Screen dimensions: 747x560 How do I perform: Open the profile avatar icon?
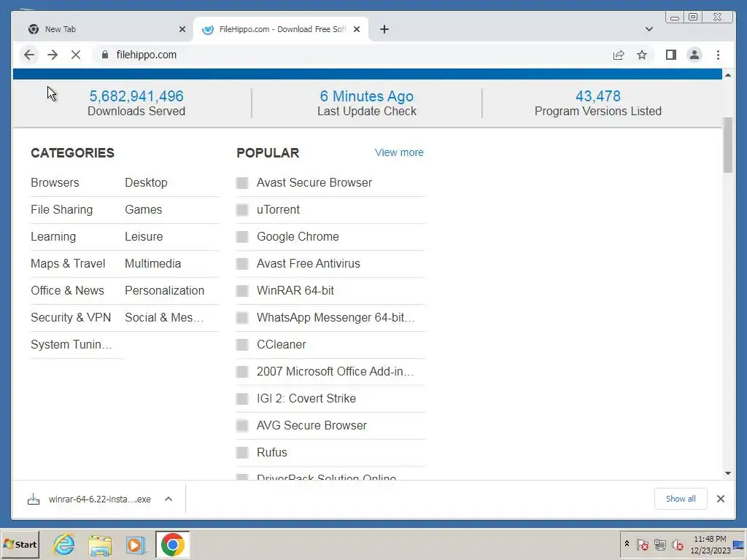[694, 55]
